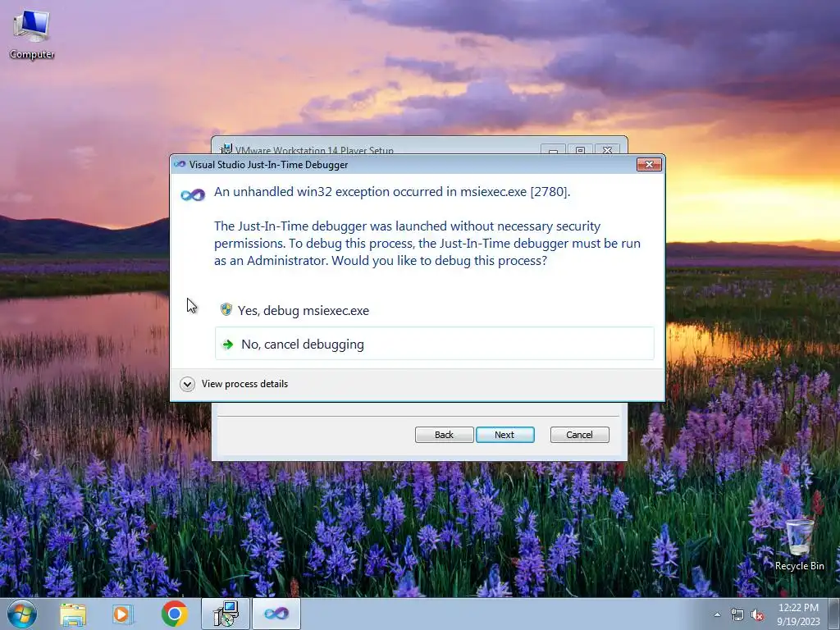
Task: Click Next in the VMware Setup window
Action: [504, 435]
